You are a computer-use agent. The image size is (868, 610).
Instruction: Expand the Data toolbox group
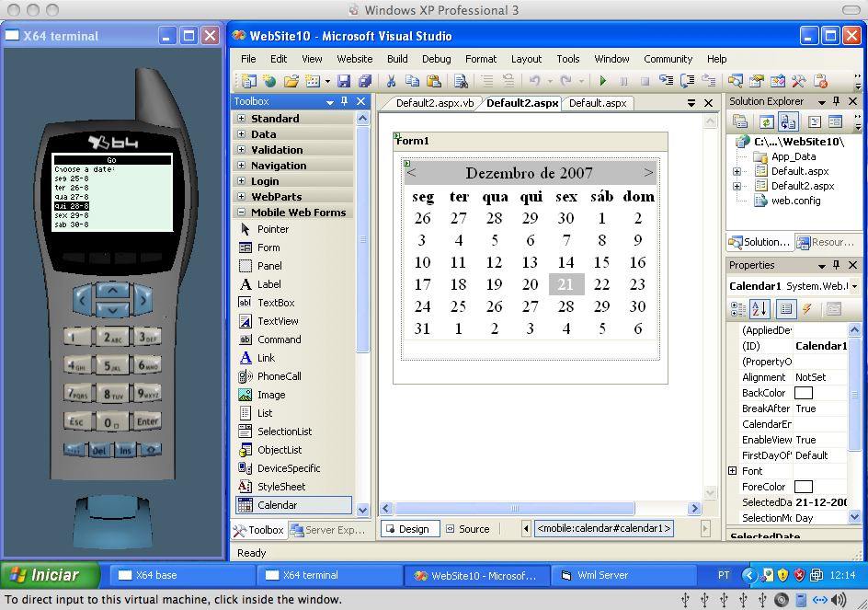[x=241, y=133]
